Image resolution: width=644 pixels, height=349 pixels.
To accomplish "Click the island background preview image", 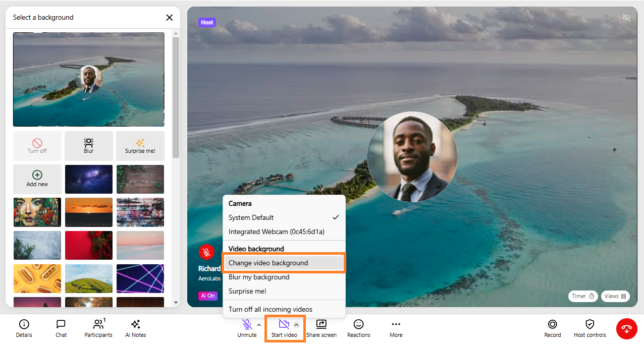I will point(89,79).
